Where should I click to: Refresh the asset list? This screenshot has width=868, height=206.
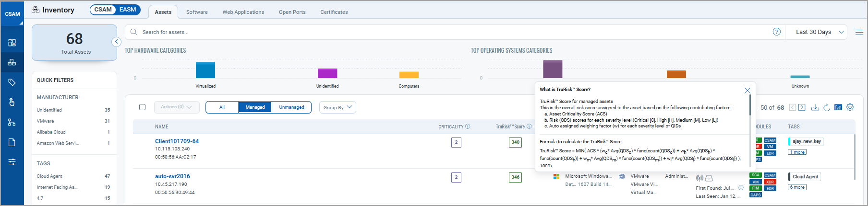point(827,107)
